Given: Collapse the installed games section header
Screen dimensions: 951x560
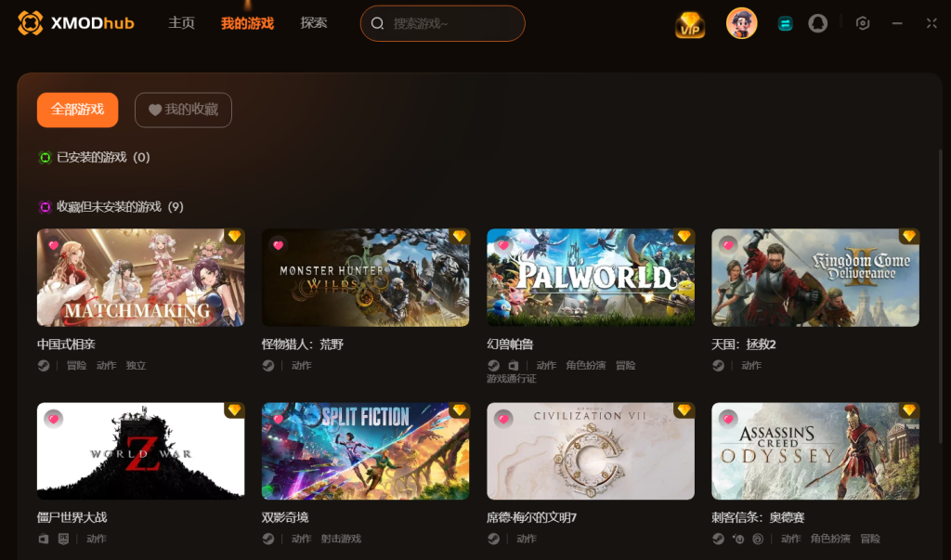Looking at the screenshot, I should click(x=94, y=157).
